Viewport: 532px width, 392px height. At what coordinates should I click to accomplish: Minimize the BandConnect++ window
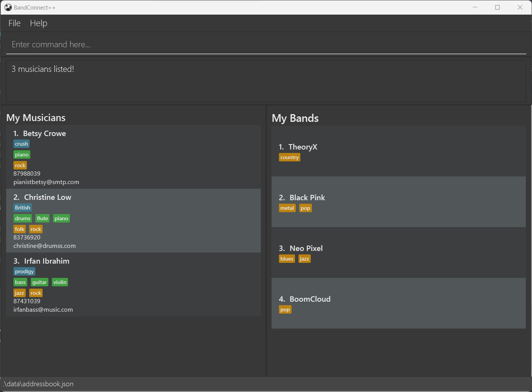tap(475, 7)
